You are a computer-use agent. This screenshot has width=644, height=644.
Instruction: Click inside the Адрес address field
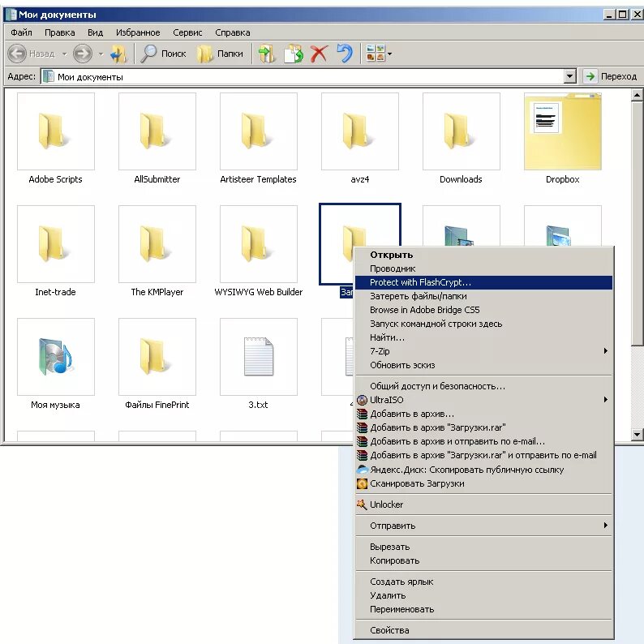[303, 77]
